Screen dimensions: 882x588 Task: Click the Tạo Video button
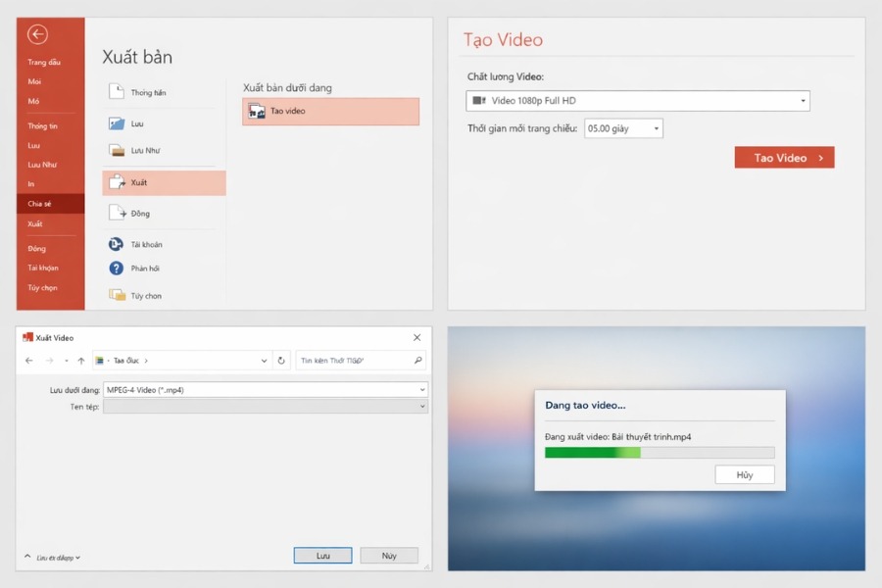click(784, 157)
